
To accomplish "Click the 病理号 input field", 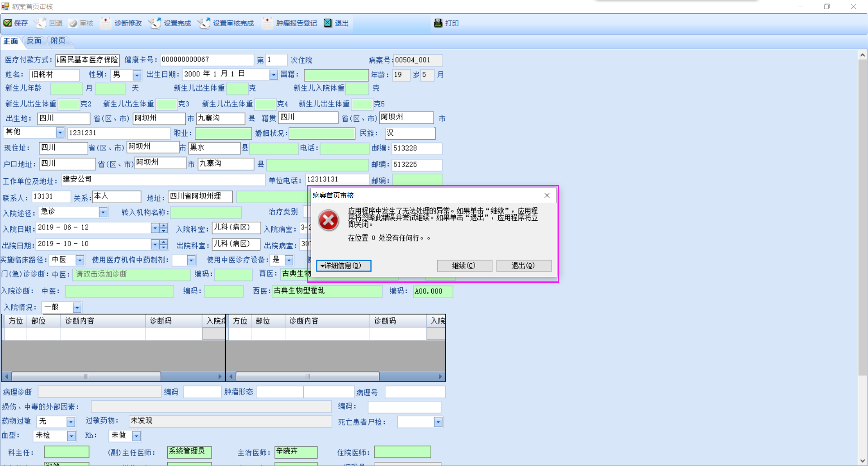I will (x=415, y=392).
